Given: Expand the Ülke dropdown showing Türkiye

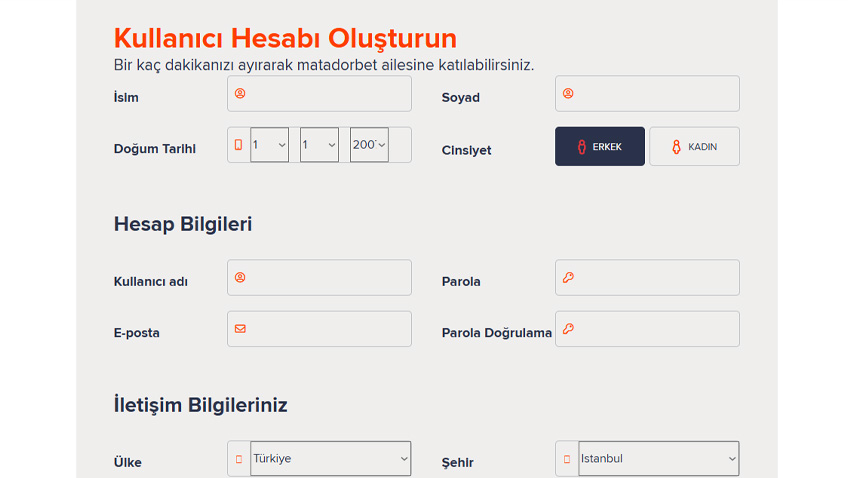Looking at the screenshot, I should (x=331, y=458).
